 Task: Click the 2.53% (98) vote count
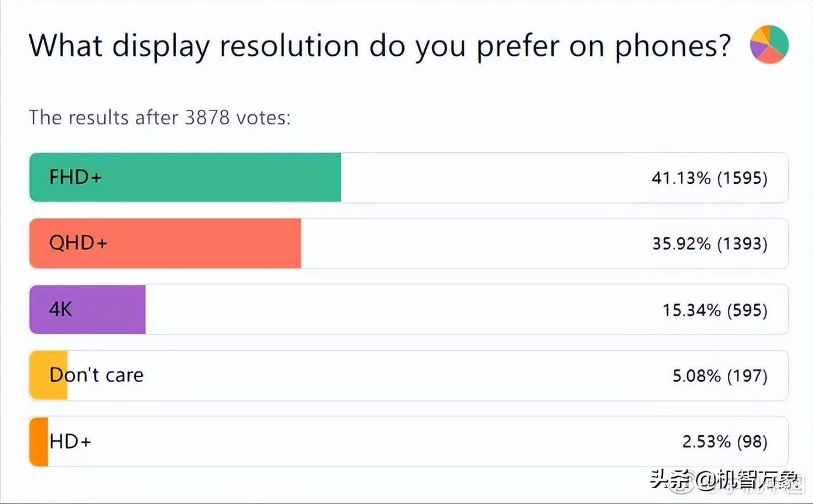click(725, 442)
